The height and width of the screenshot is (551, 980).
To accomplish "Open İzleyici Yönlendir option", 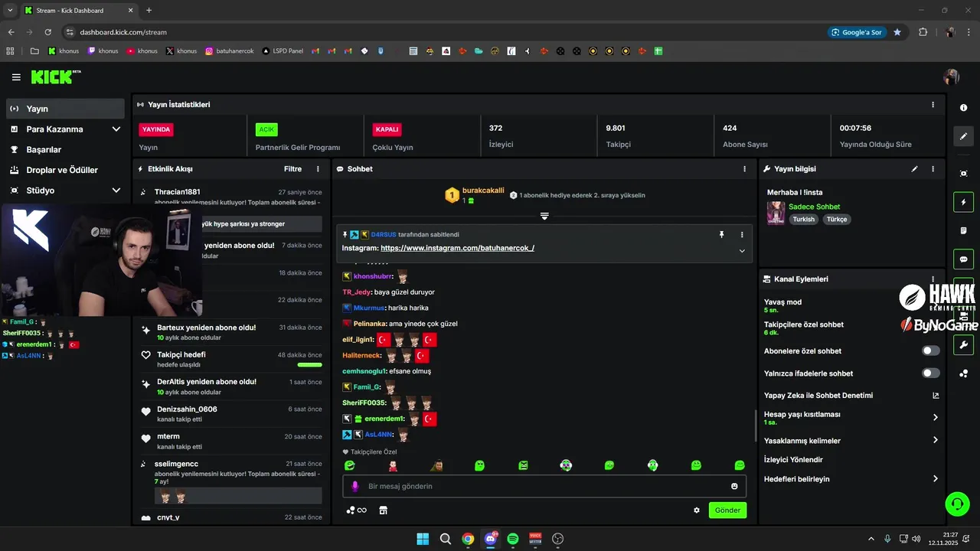I will point(793,460).
